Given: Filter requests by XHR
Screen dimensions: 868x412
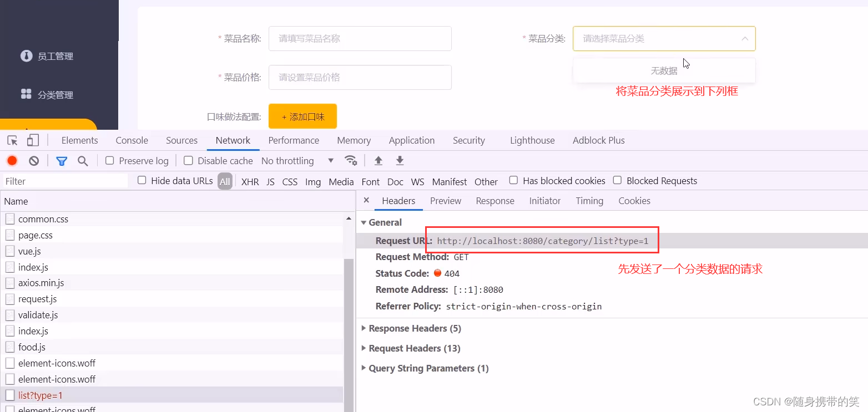Looking at the screenshot, I should coord(250,182).
